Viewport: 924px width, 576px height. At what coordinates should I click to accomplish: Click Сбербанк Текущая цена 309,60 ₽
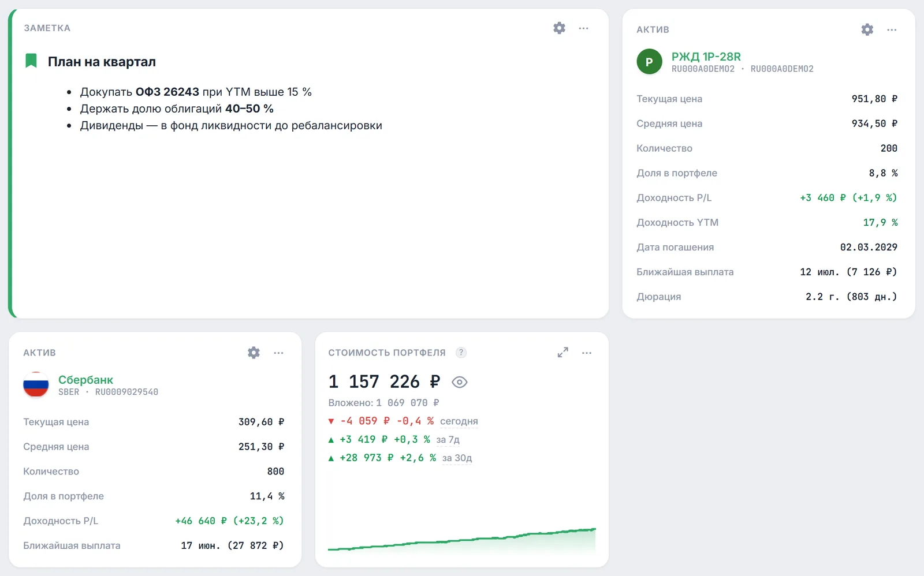[261, 422]
